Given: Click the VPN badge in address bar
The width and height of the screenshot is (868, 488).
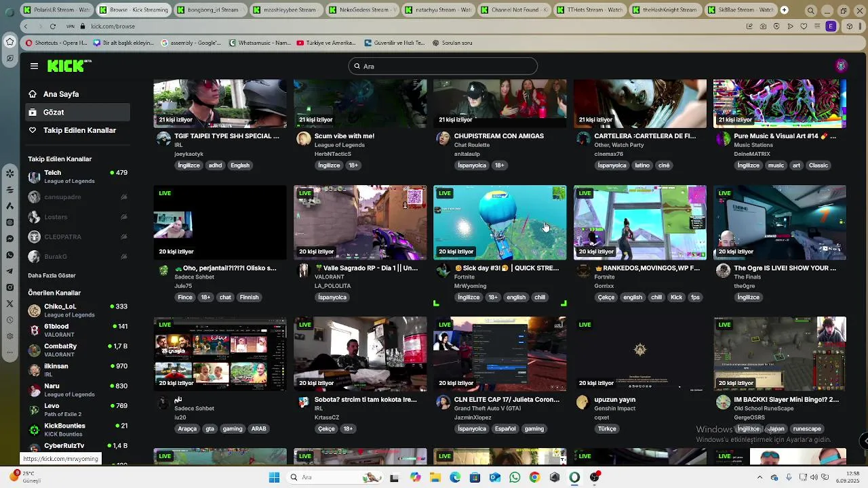Looking at the screenshot, I should [x=71, y=26].
